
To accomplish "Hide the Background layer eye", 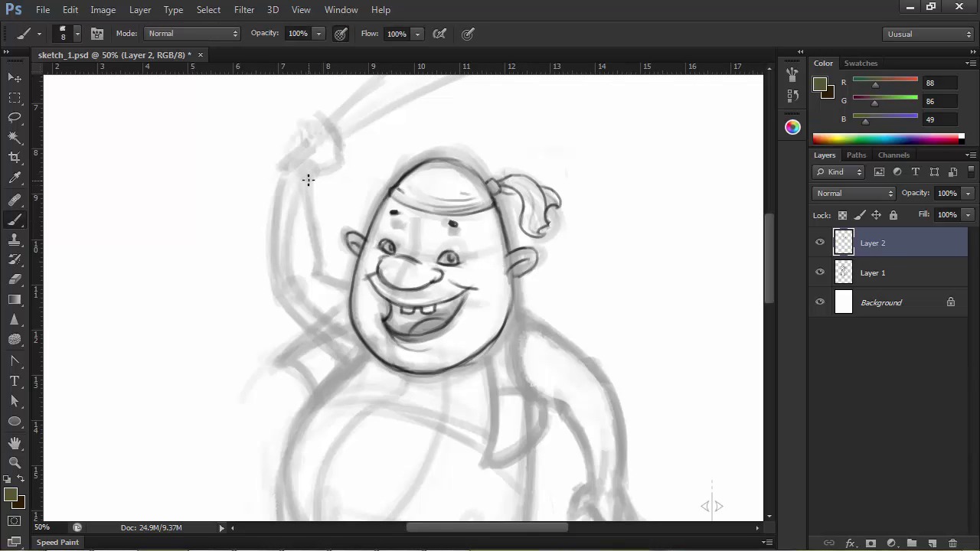I will click(820, 302).
